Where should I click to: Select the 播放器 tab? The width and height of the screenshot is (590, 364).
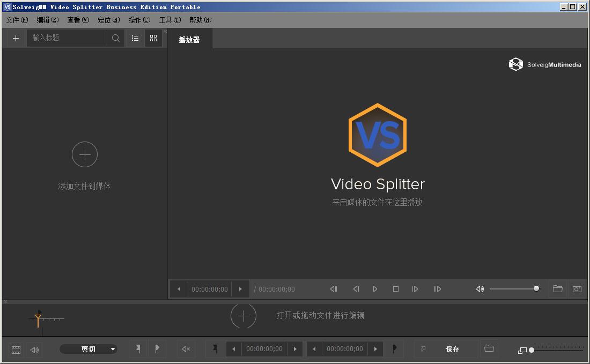click(x=189, y=40)
